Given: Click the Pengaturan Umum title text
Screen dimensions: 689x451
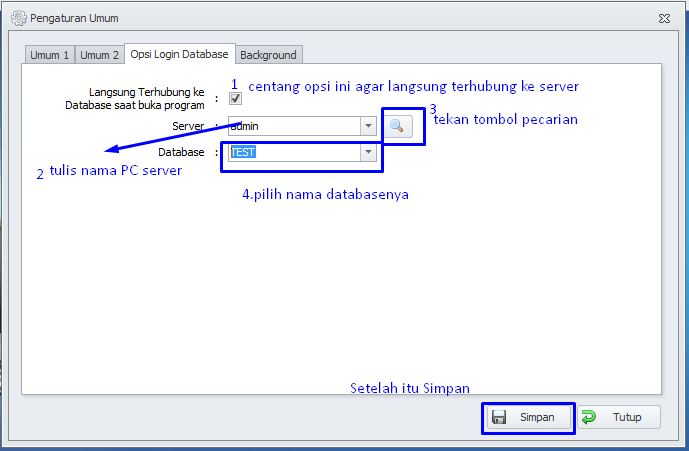Looking at the screenshot, I should tap(74, 18).
